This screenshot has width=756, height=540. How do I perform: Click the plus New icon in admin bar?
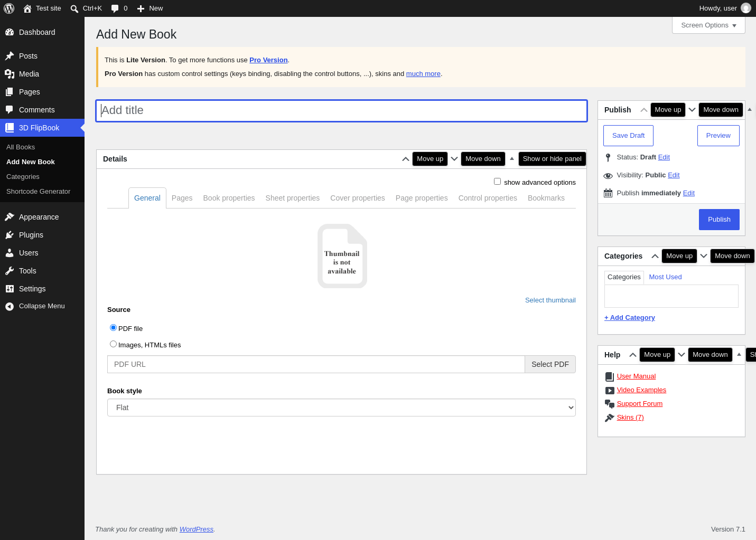(141, 8)
